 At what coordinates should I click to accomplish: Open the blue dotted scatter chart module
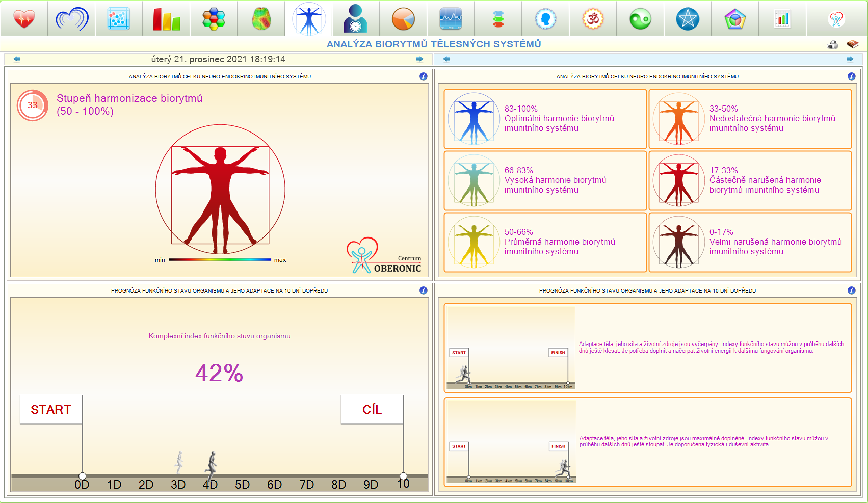tap(119, 19)
